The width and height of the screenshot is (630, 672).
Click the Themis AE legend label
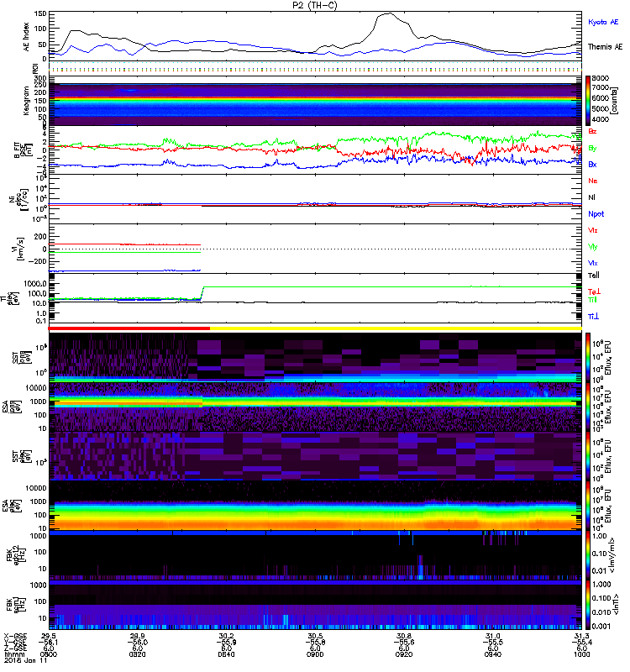(605, 48)
